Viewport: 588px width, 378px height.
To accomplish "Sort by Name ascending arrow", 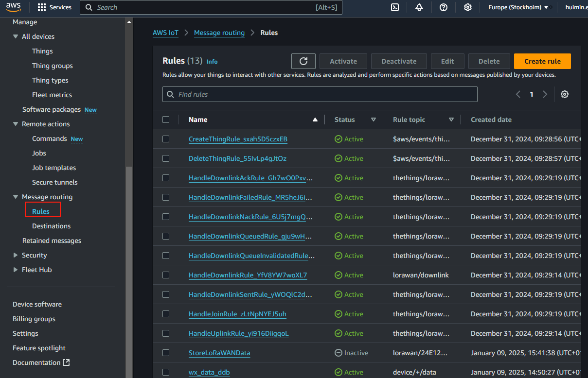I will [x=315, y=120].
